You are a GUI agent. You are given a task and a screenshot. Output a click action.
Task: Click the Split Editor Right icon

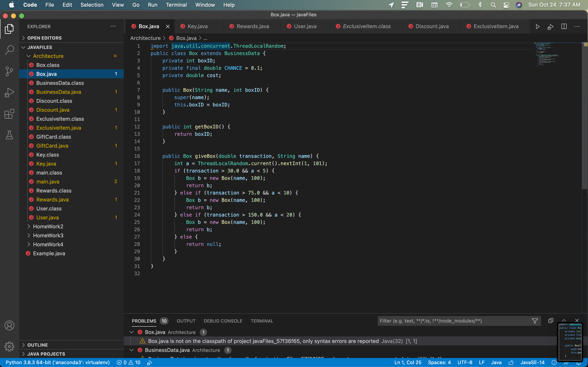[x=564, y=27]
